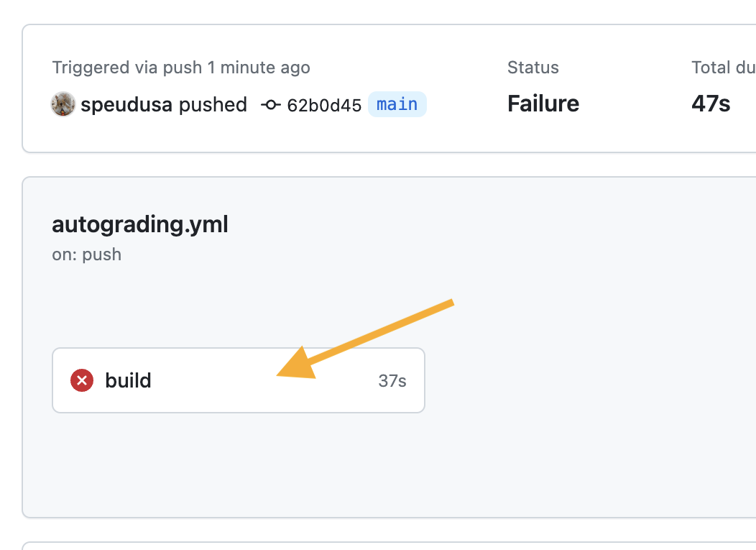
Task: Click the Total duration heading
Action: click(x=722, y=68)
